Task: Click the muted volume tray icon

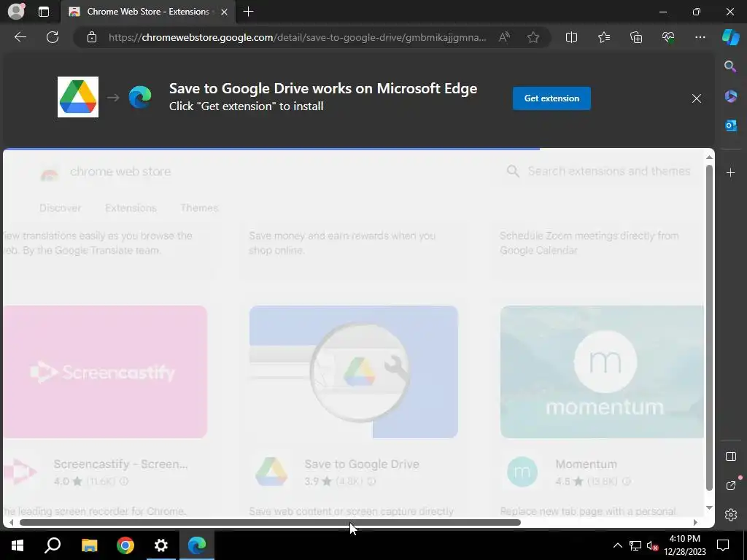Action: point(652,545)
